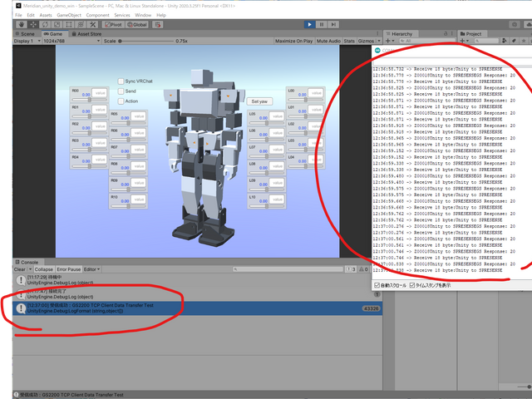Viewport: 532px width, 399px height.
Task: Expand the console Editor dropdown
Action: tap(93, 269)
